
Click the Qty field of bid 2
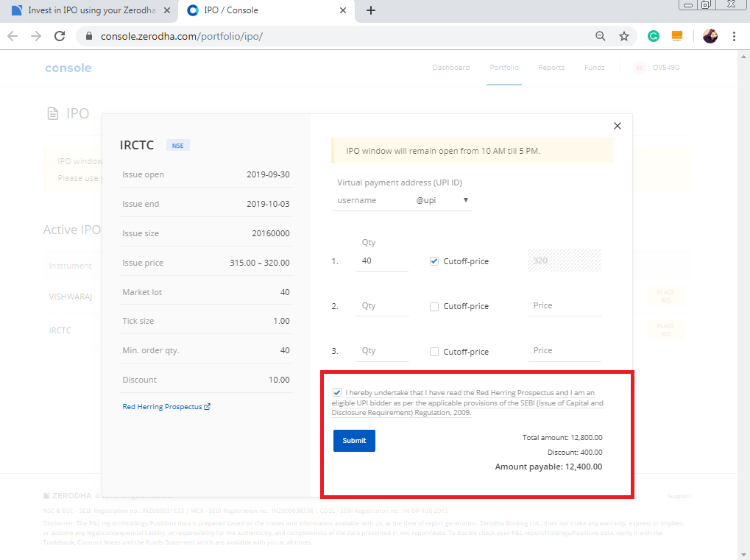tap(382, 305)
